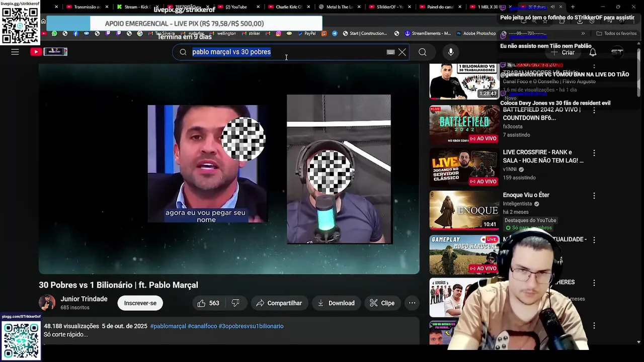Open options menu for Gameplay Modo Hardcore video

tap(594, 240)
